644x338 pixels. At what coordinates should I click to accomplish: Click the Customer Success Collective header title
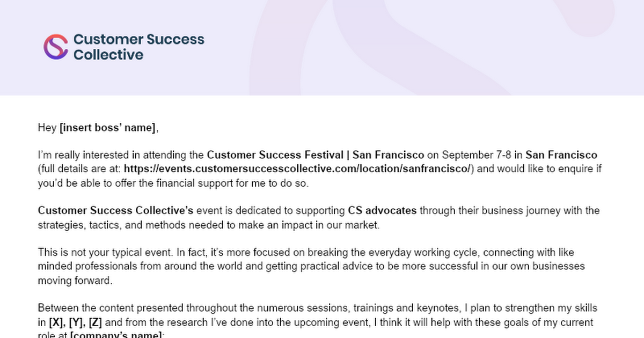[x=138, y=47]
